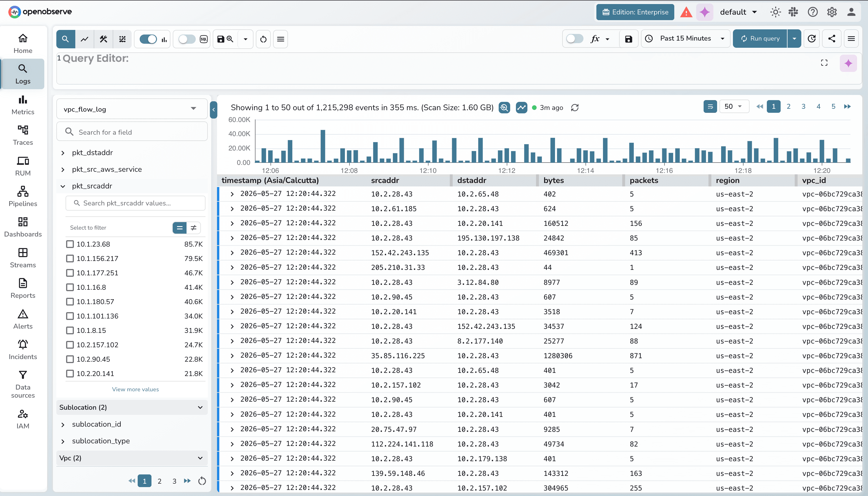868x496 pixels.
Task: Open the Slack community icon
Action: [x=793, y=12]
